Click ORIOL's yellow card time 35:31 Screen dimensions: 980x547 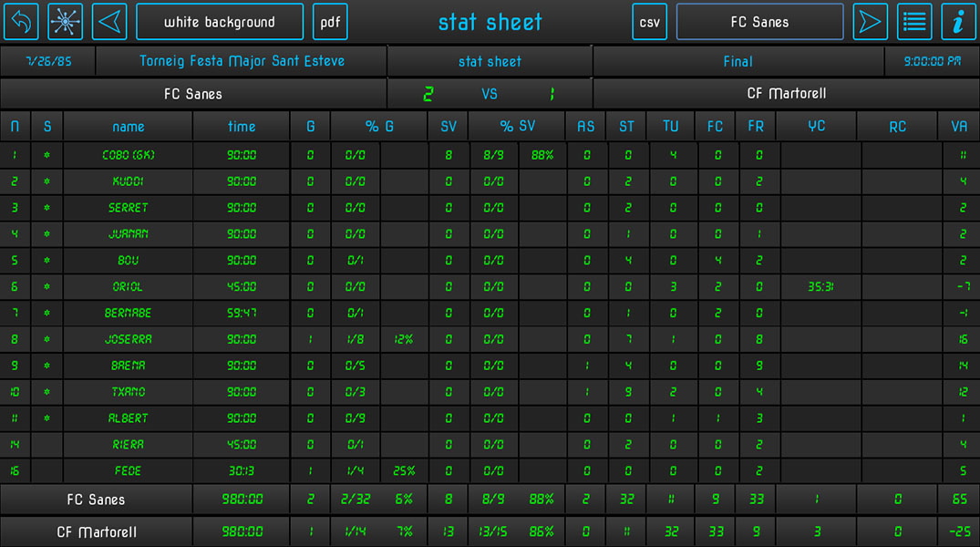[x=820, y=286]
